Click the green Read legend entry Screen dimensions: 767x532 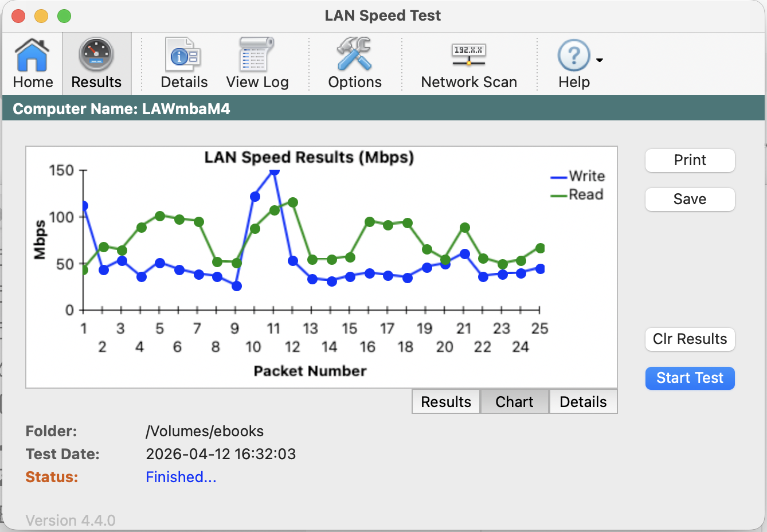click(x=578, y=195)
